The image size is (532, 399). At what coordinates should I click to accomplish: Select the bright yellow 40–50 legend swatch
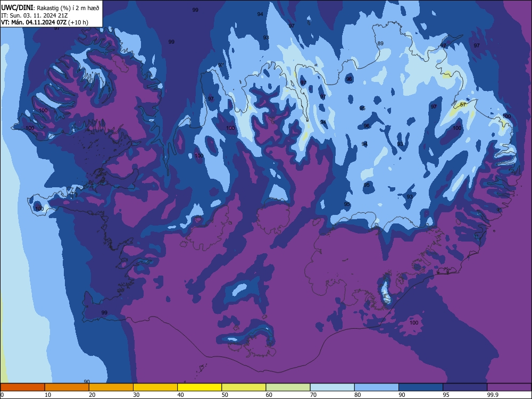coord(199,387)
